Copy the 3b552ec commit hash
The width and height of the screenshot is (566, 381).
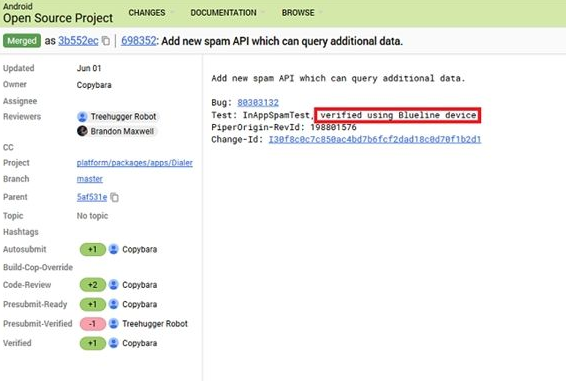pyautogui.click(x=106, y=41)
